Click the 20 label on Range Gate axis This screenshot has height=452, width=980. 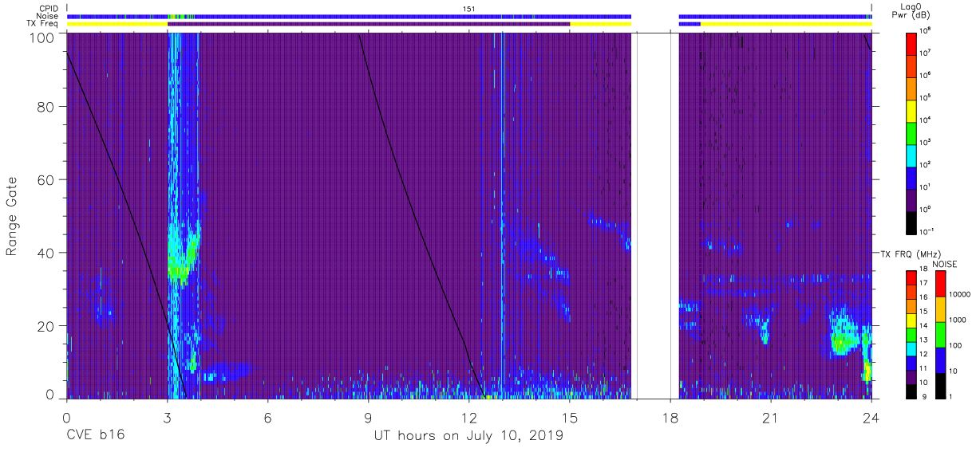click(x=47, y=326)
